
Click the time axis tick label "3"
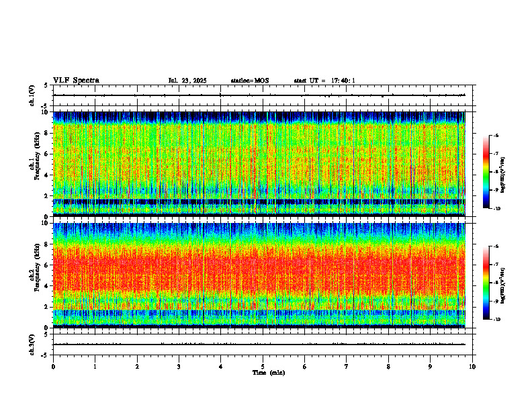(179, 367)
